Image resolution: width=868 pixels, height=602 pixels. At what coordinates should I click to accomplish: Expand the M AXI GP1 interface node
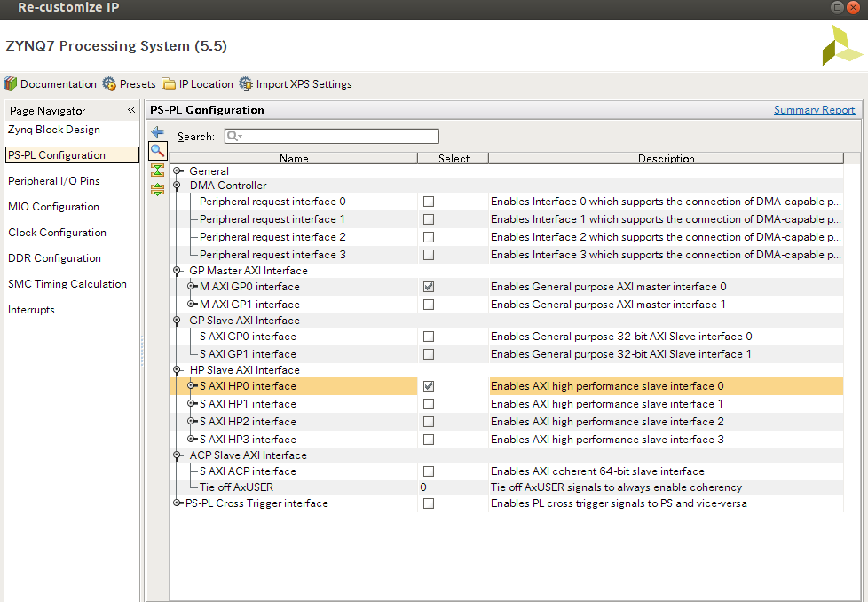click(x=192, y=304)
